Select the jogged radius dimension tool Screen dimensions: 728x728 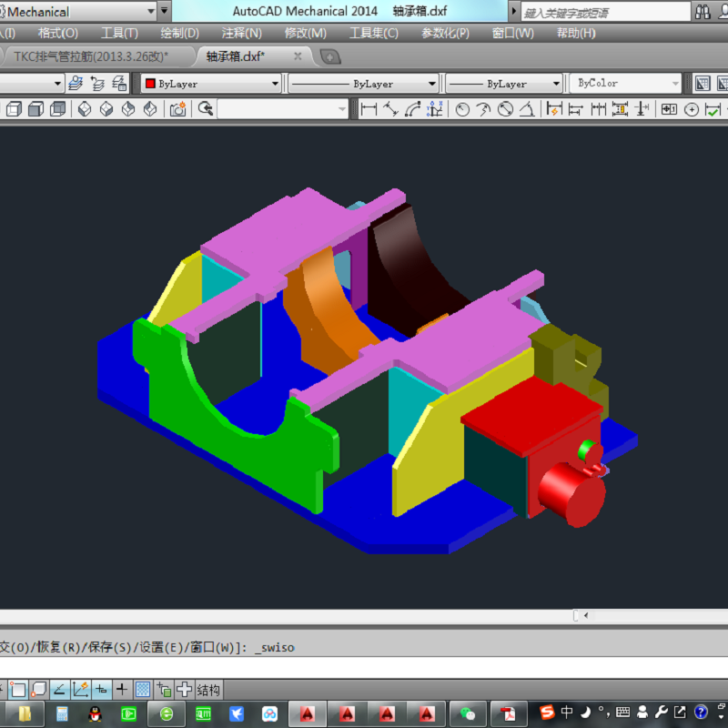(x=483, y=109)
